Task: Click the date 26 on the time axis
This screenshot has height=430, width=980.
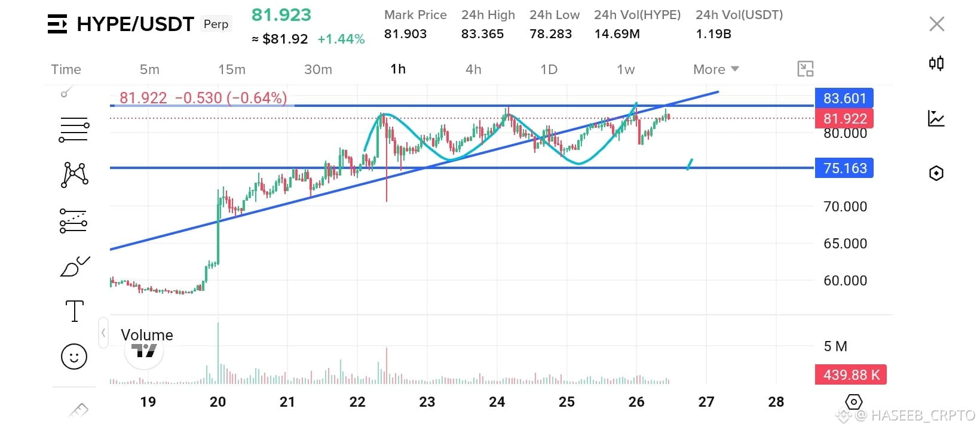Action: point(636,402)
